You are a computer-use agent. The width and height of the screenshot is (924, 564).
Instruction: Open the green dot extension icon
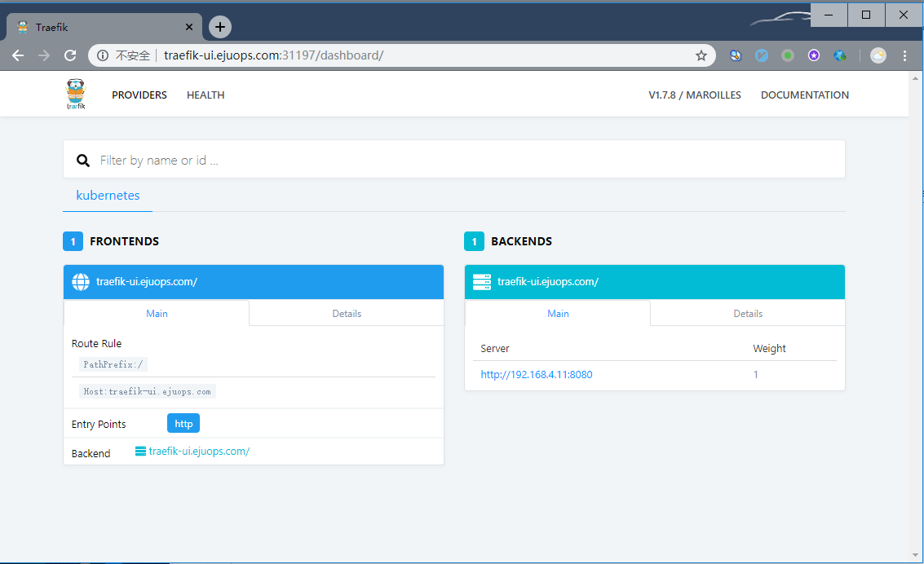(x=787, y=55)
